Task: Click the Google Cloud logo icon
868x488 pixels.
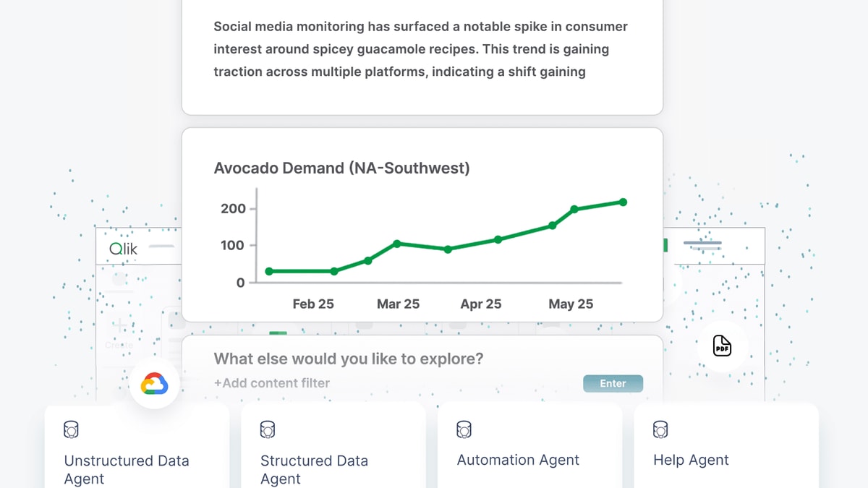Action: point(154,384)
